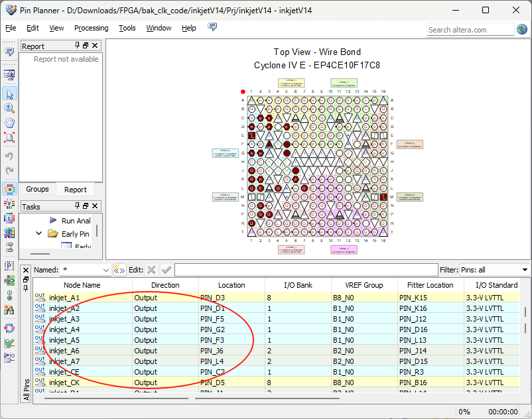Pin the Report panel

78,46
